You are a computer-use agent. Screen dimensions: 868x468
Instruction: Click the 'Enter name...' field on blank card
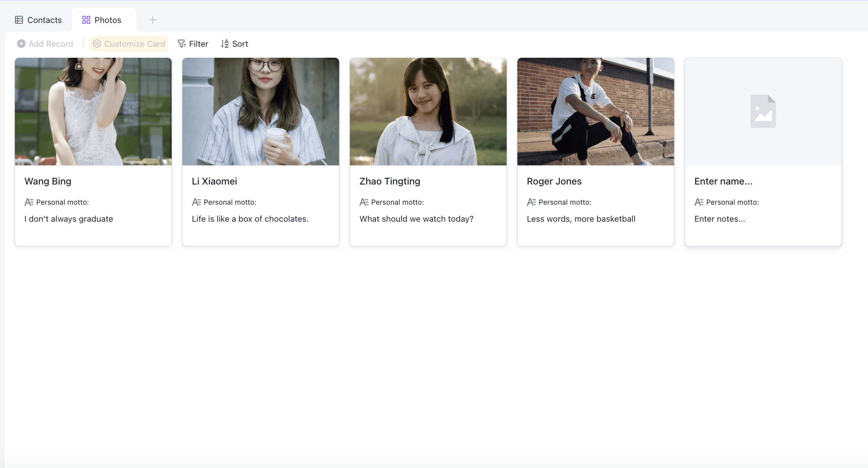point(723,181)
